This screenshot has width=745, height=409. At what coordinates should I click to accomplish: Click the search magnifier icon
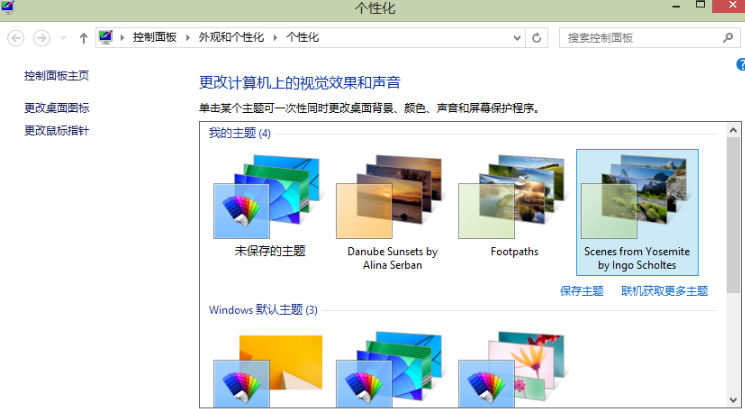727,38
